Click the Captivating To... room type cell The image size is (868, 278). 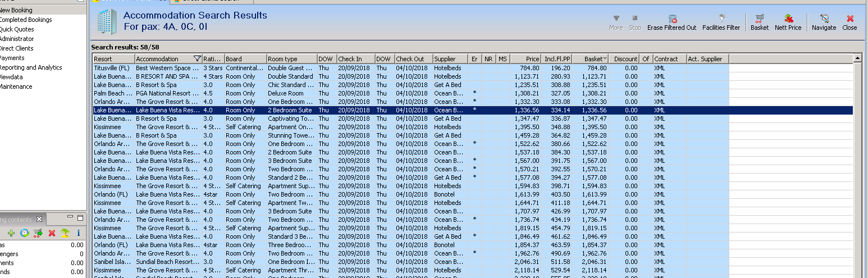click(x=291, y=119)
